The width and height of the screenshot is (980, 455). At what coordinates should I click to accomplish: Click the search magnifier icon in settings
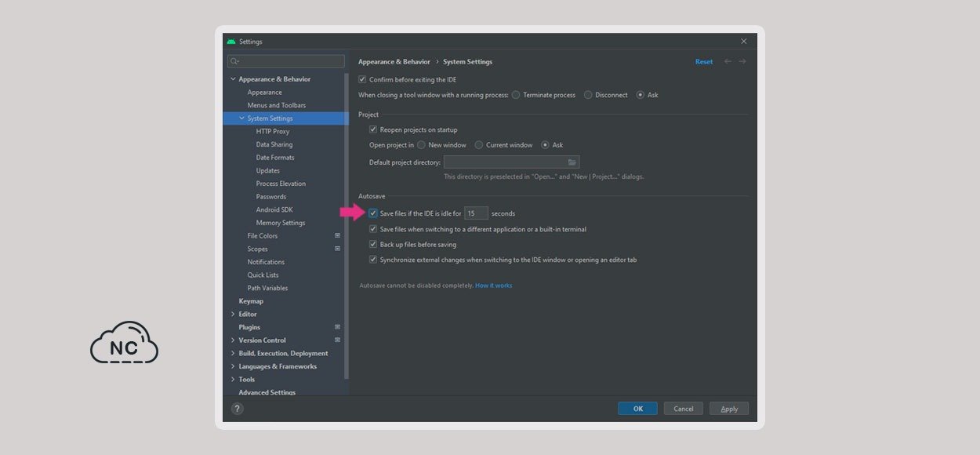click(x=234, y=61)
